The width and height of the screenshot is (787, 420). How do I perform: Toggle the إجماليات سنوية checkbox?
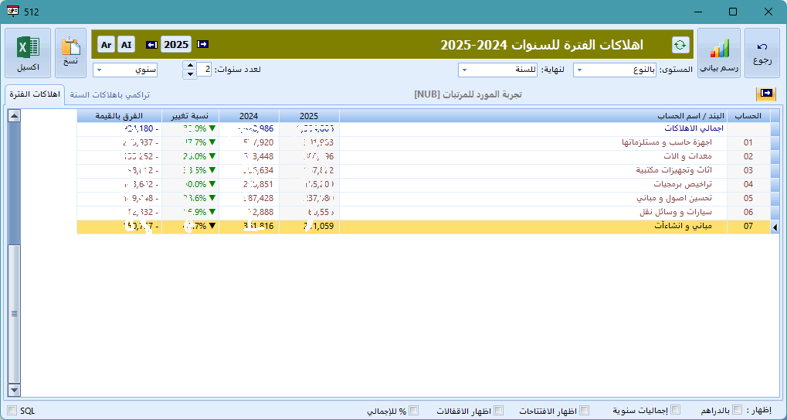click(x=676, y=410)
